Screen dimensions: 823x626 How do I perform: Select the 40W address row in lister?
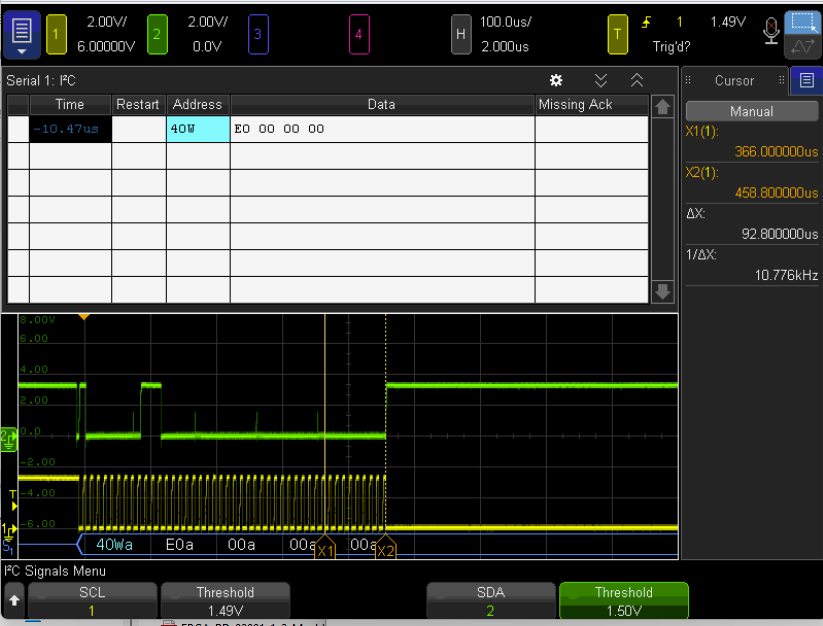tap(197, 129)
